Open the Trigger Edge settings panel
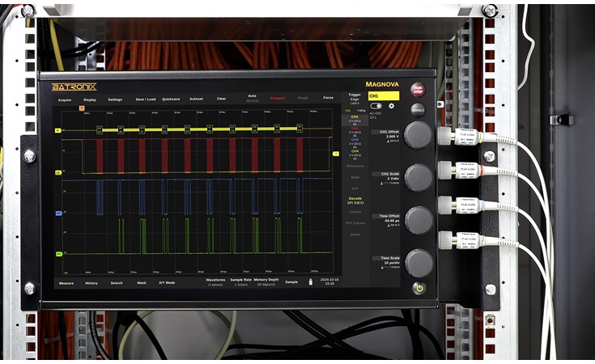Screen dimensions: 595x364 354,99
